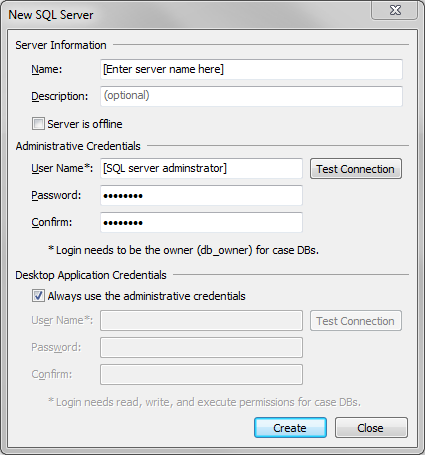The height and width of the screenshot is (455, 425).
Task: Select the administrative Confirm password field
Action: 201,222
